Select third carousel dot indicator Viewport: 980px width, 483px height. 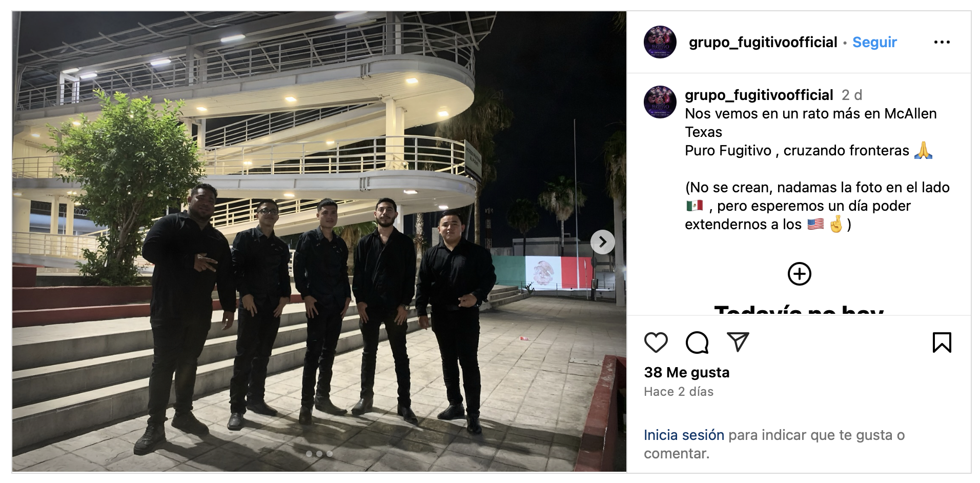tap(330, 454)
